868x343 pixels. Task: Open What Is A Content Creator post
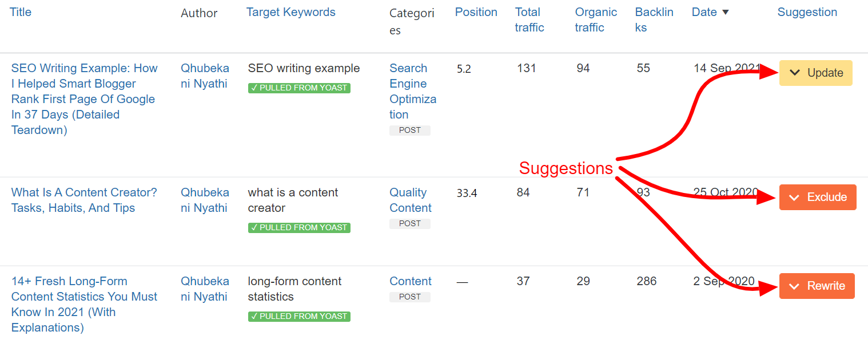(x=84, y=200)
